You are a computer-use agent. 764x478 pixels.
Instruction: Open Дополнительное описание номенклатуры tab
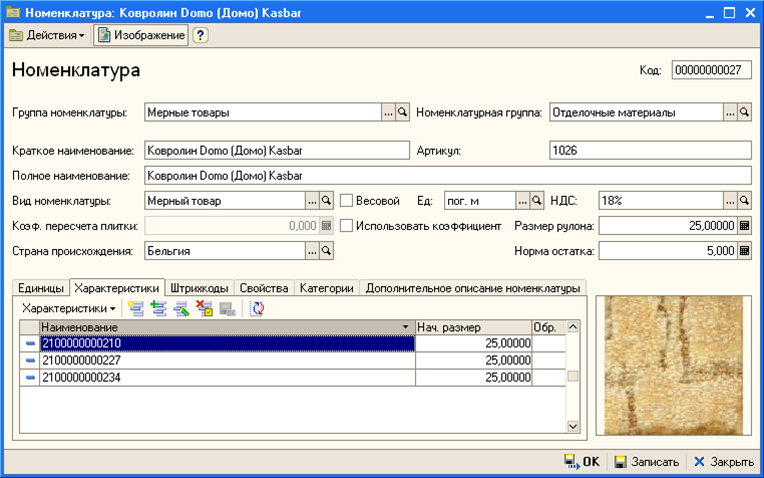coord(473,288)
